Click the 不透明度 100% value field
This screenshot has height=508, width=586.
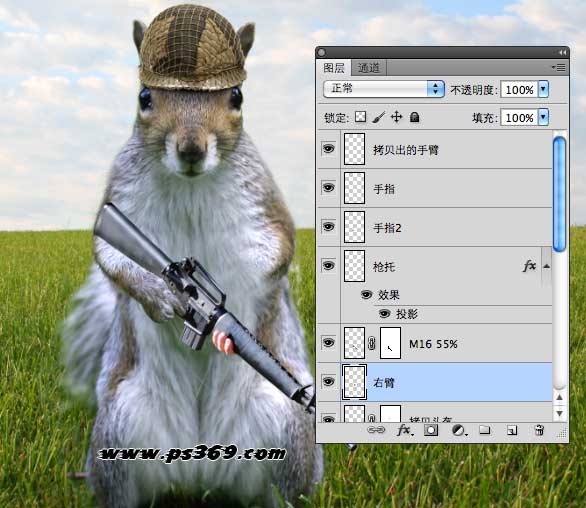[519, 90]
